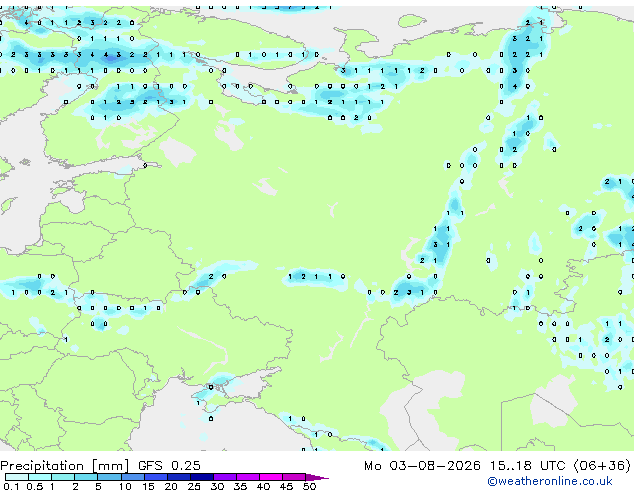This screenshot has width=634, height=490.
Task: Click the "GFS 0.25" model label
Action: 169,466
